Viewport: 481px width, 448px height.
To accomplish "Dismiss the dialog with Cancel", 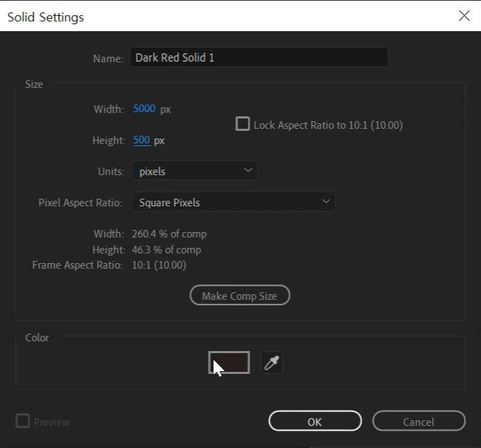I will coord(419,421).
